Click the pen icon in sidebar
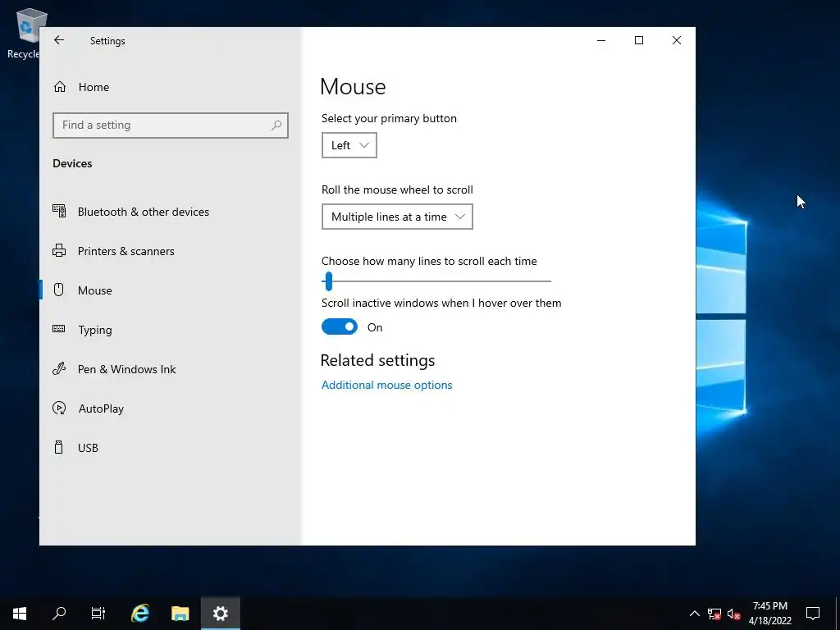The image size is (840, 630). [x=59, y=368]
